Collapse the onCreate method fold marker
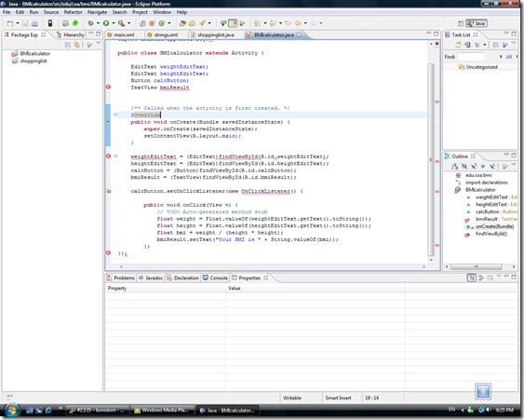 (115, 115)
